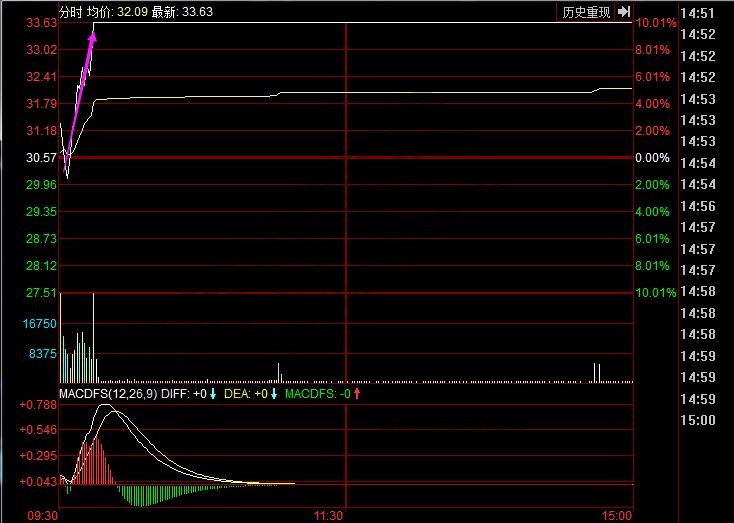This screenshot has height=523, width=734.
Task: Click the cyan down arrow after DIFF
Action: [x=213, y=394]
